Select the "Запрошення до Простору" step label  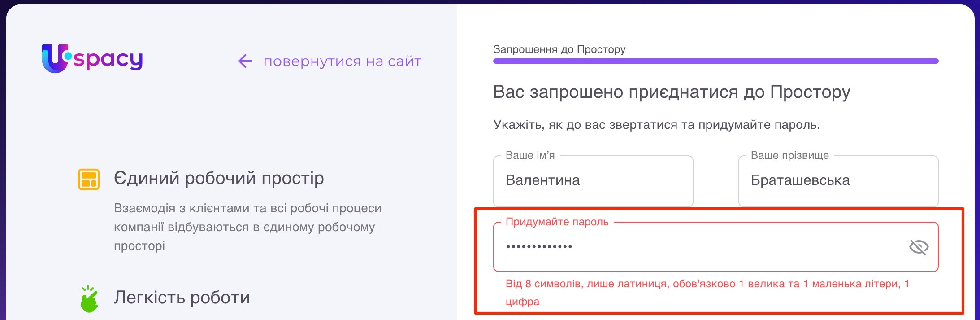click(559, 49)
